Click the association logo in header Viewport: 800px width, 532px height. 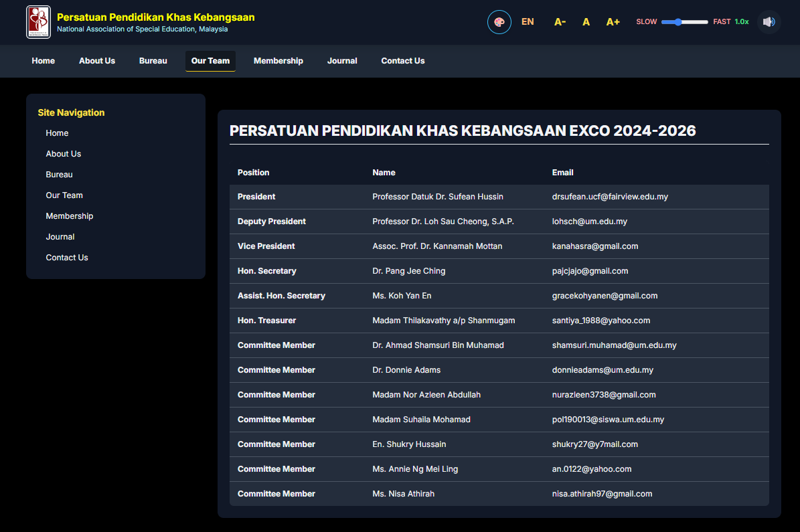[38, 22]
